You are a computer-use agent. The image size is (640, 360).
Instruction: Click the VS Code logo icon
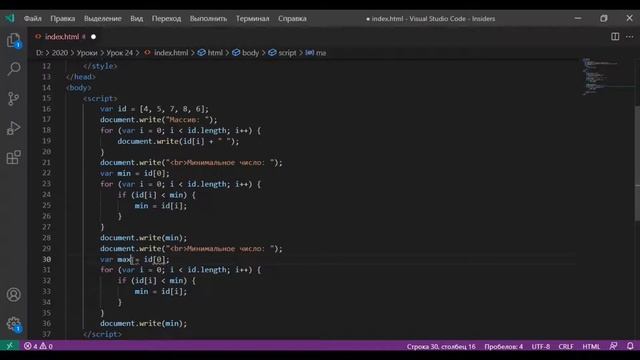10,18
